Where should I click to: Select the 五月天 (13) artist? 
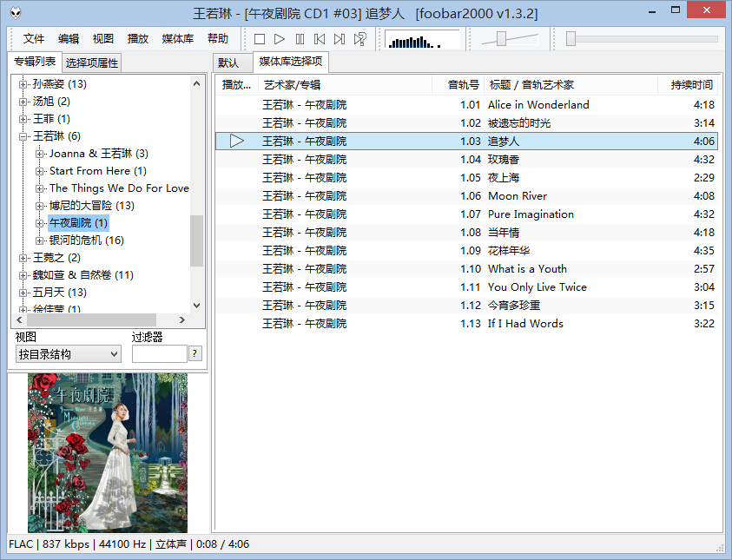pyautogui.click(x=59, y=293)
